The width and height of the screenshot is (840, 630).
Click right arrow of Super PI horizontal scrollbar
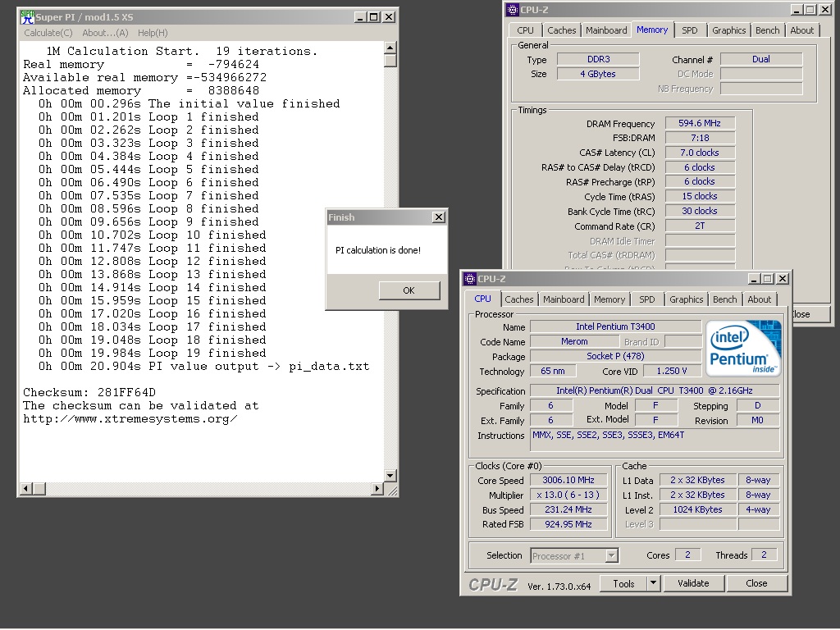click(x=377, y=488)
